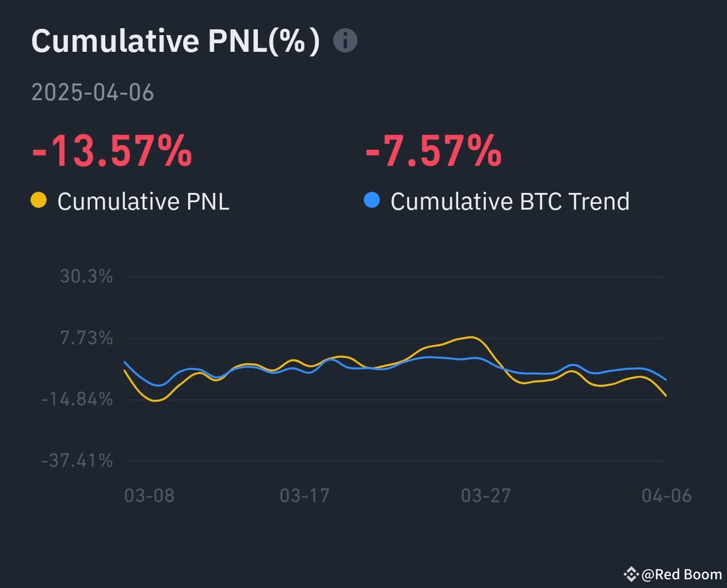Click the -13.57% PNL value
Screen dimensions: 727x588
pyautogui.click(x=112, y=151)
